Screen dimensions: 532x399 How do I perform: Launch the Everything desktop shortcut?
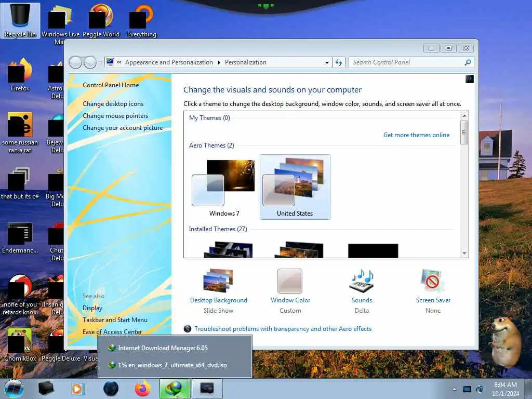[141, 20]
